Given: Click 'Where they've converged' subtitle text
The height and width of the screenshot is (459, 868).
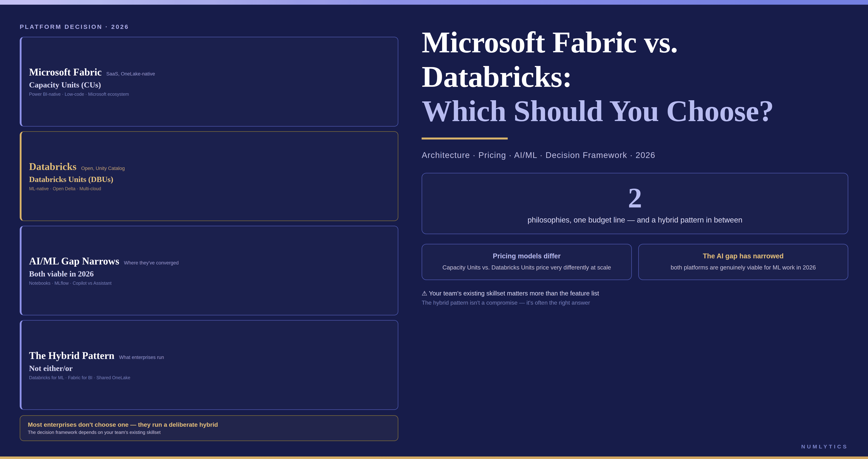Looking at the screenshot, I should point(151,263).
